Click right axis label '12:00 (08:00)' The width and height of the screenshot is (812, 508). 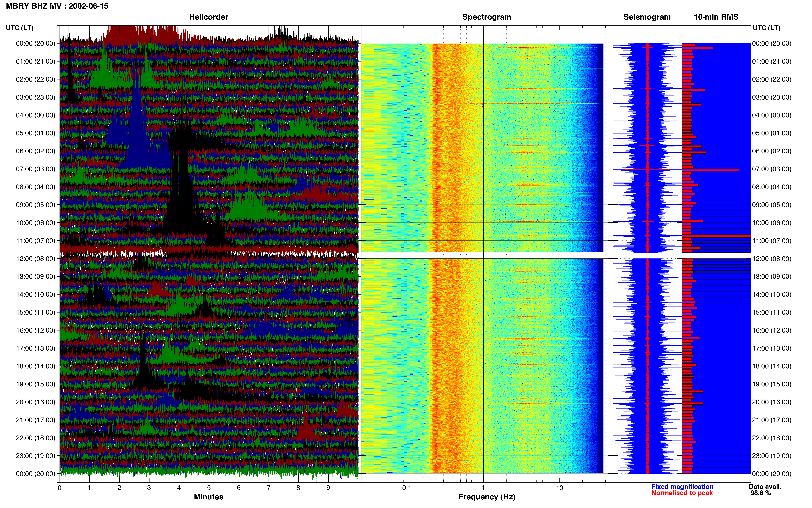[772, 259]
